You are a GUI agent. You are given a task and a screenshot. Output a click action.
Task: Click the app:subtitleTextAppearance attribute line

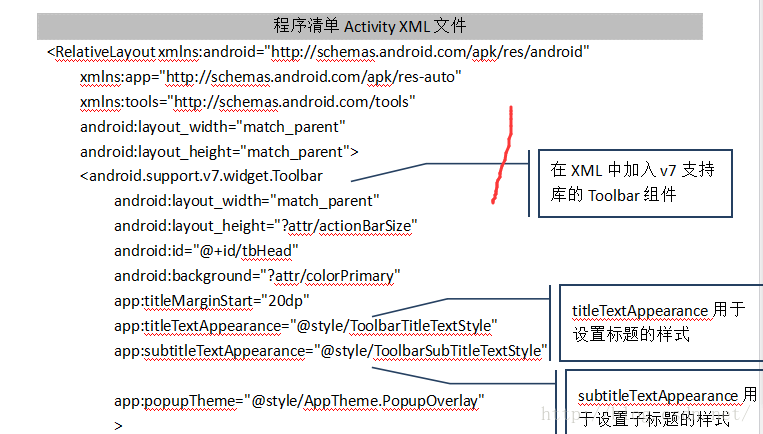(x=331, y=351)
